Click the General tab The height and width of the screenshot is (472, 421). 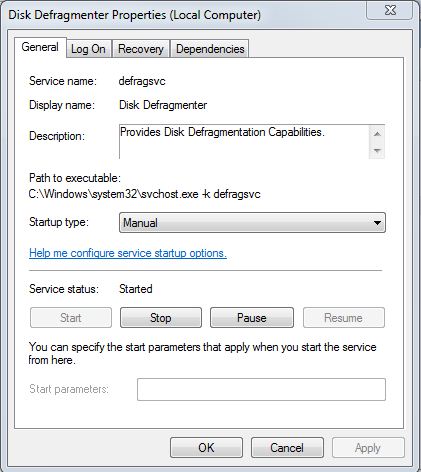(40, 47)
